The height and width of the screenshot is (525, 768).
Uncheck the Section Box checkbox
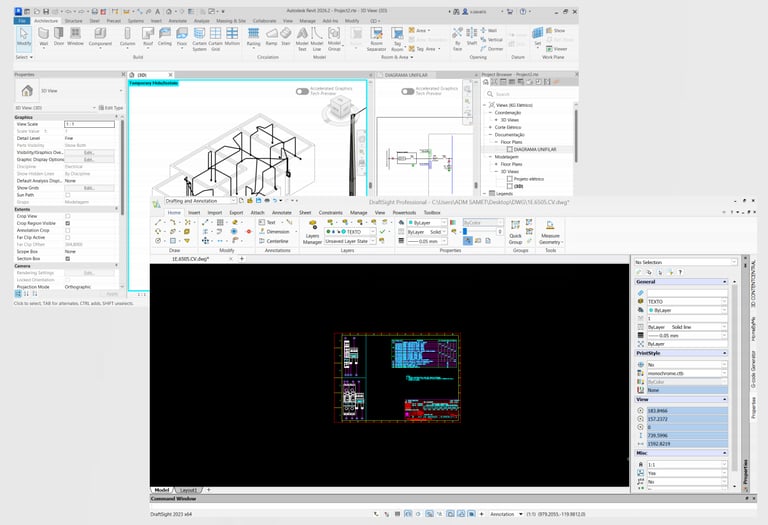(68, 259)
